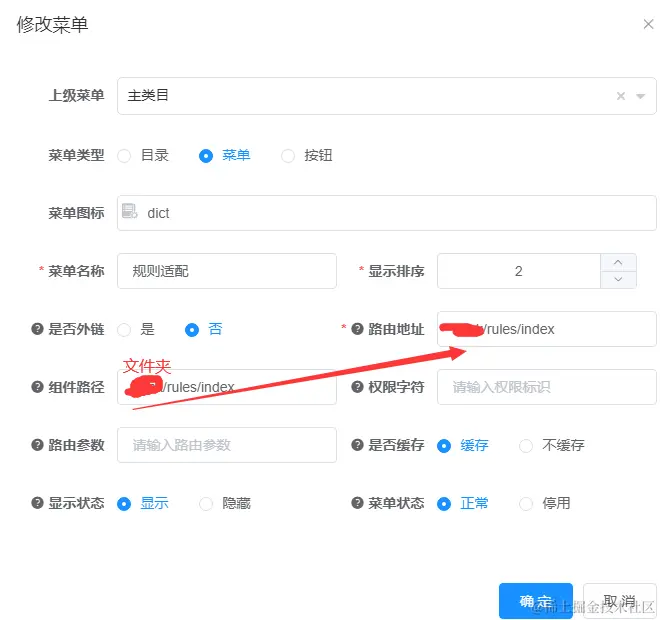Show help tooltip for 是否缓存
Image resolution: width=660 pixels, height=620 pixels.
(357, 445)
